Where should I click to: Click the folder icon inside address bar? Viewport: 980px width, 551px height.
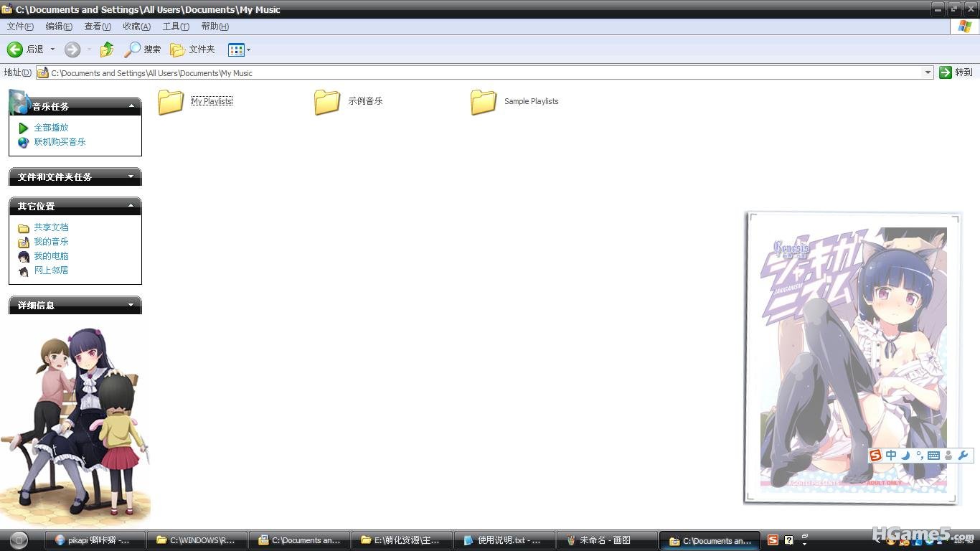43,72
